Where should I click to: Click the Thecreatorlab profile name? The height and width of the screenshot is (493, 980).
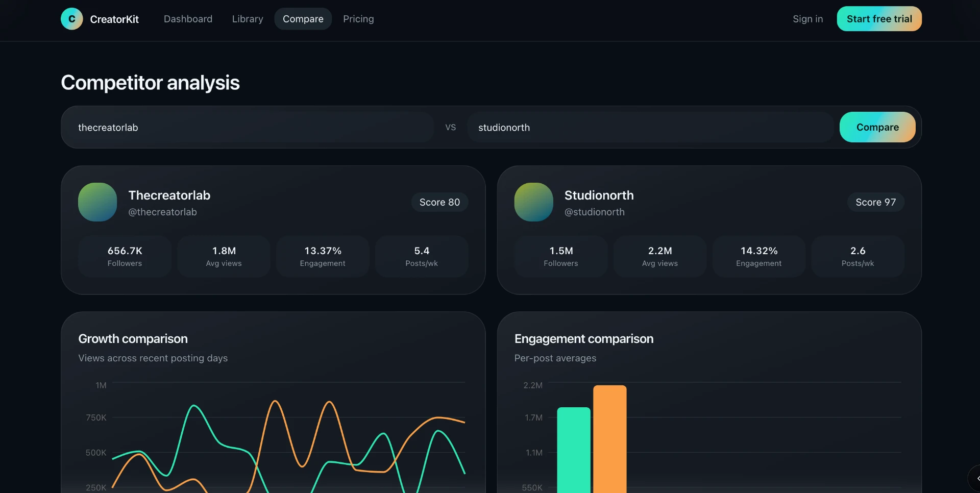click(169, 195)
